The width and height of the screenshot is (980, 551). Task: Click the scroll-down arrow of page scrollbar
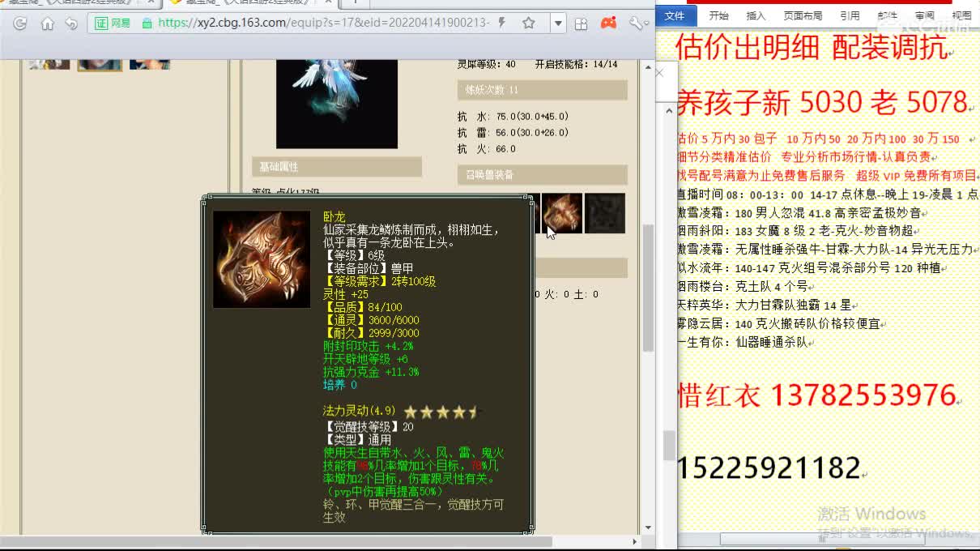point(648,528)
